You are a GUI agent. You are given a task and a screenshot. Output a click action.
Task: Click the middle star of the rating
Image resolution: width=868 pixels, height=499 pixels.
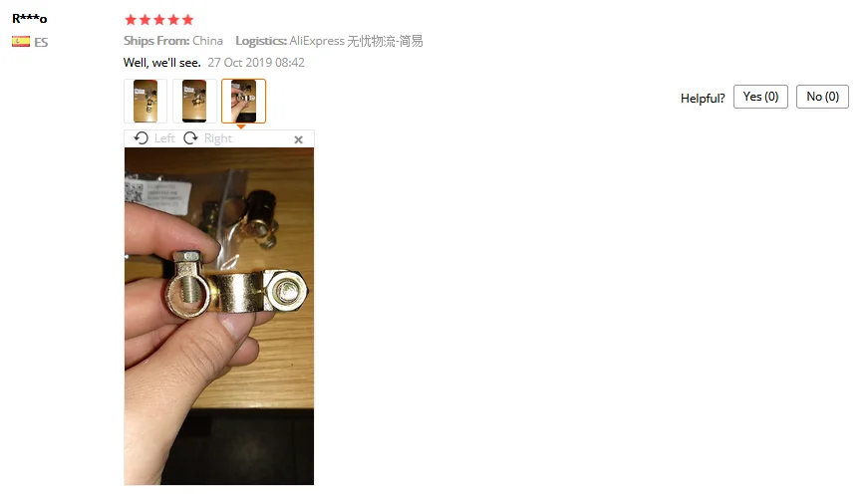pos(159,20)
